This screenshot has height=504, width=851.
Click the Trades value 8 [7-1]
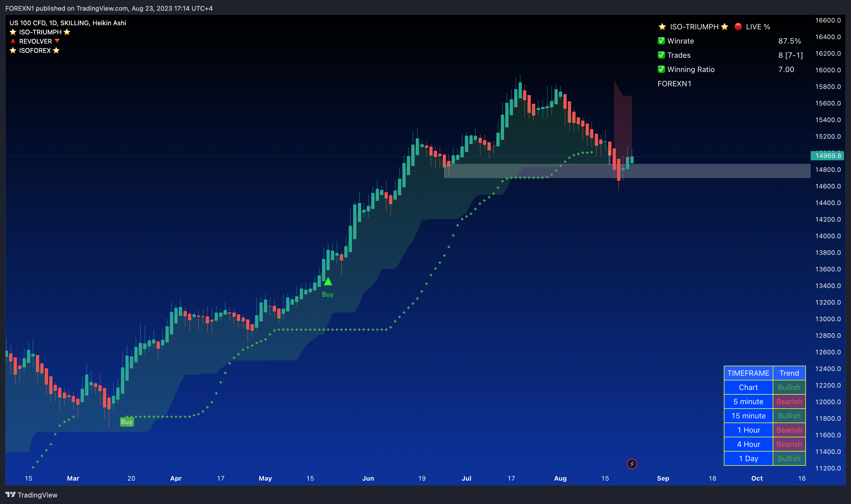click(x=791, y=55)
